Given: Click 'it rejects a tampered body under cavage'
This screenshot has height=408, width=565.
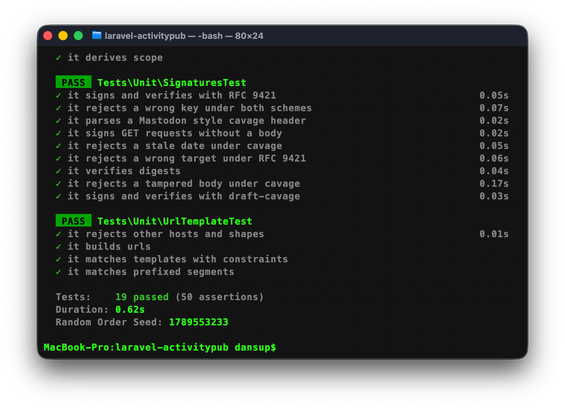Looking at the screenshot, I should click(x=184, y=184).
